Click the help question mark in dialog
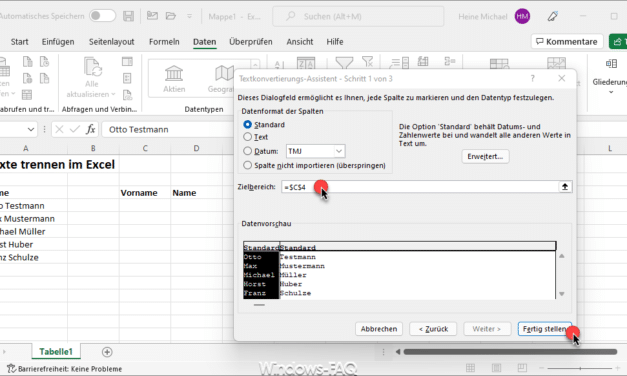Image resolution: width=627 pixels, height=376 pixels. [532, 78]
